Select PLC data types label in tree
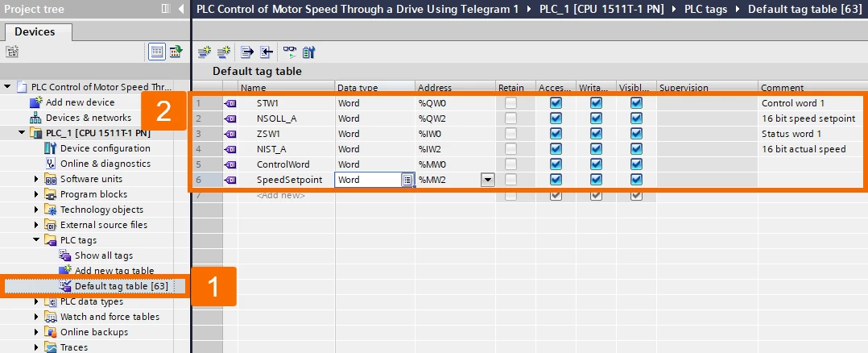 click(x=92, y=301)
